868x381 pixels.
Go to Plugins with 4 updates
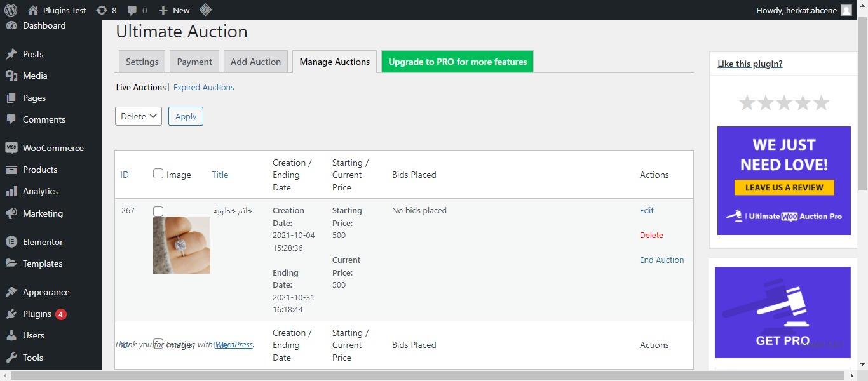click(x=37, y=314)
